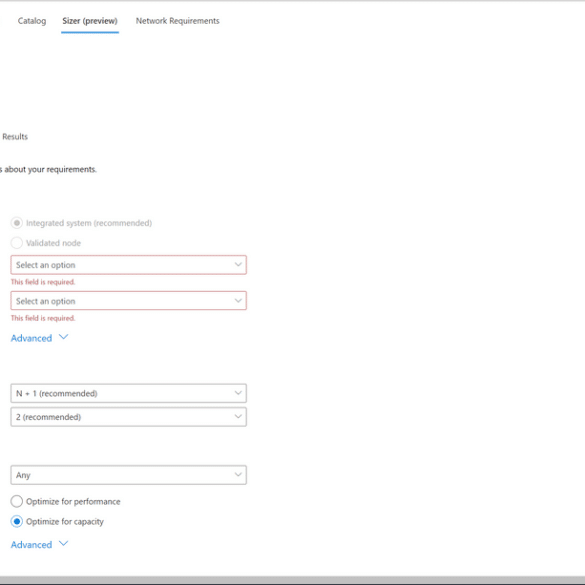This screenshot has width=585, height=585.
Task: Select the Sizer (preview) tab
Action: [90, 21]
